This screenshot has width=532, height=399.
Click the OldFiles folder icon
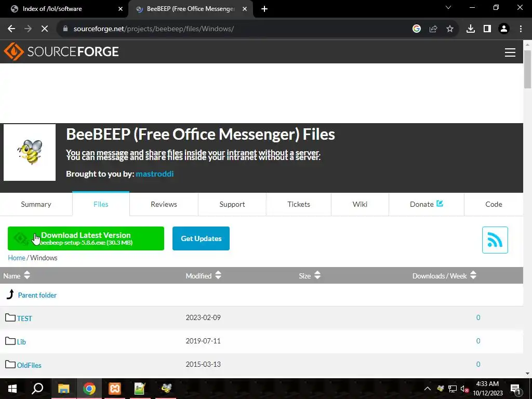coord(10,364)
